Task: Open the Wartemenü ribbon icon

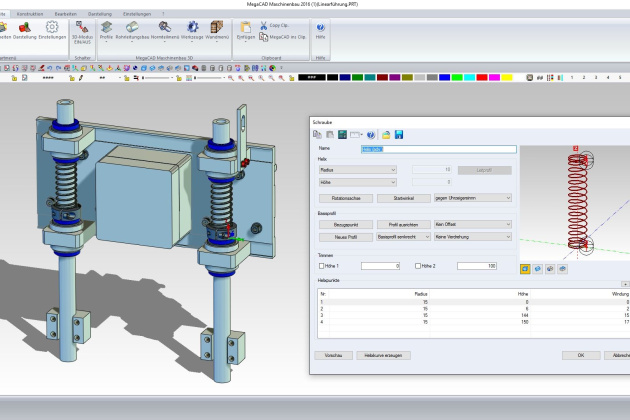Action: click(217, 30)
